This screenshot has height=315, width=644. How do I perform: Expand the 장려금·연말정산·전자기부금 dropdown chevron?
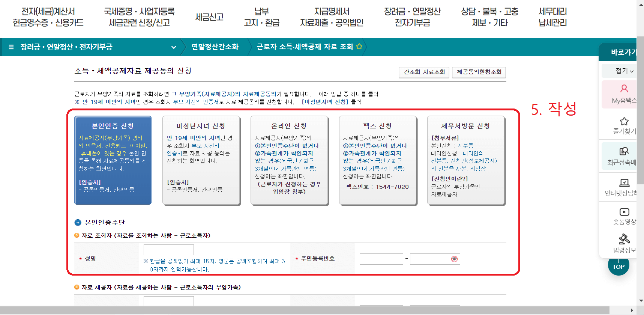(174, 47)
